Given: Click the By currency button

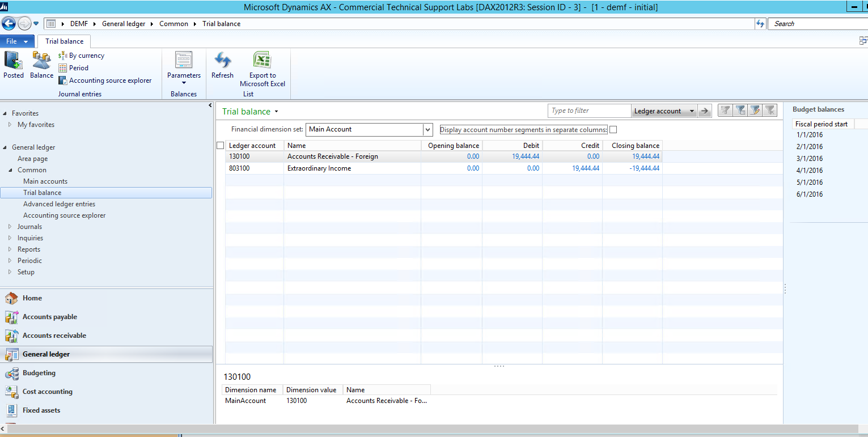Looking at the screenshot, I should pos(86,56).
